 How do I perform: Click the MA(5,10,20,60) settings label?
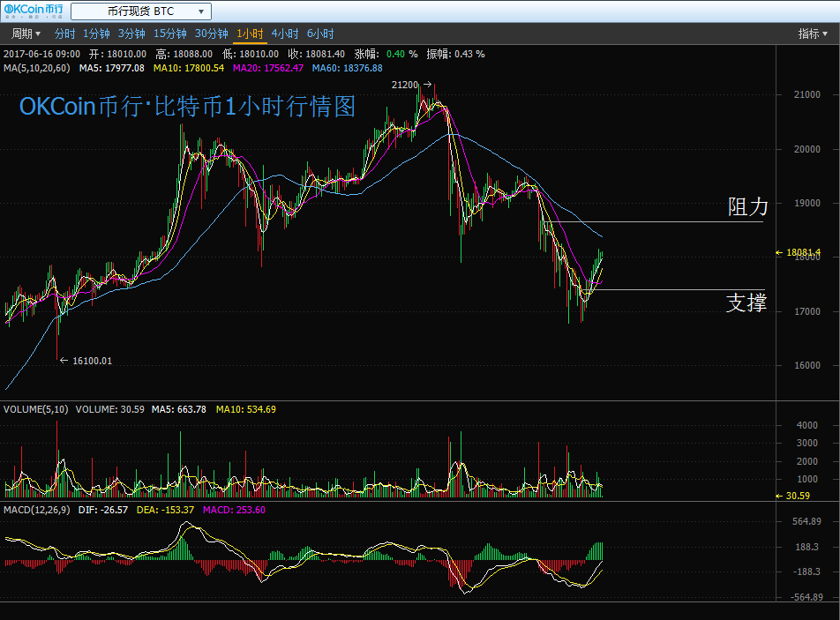coord(38,68)
